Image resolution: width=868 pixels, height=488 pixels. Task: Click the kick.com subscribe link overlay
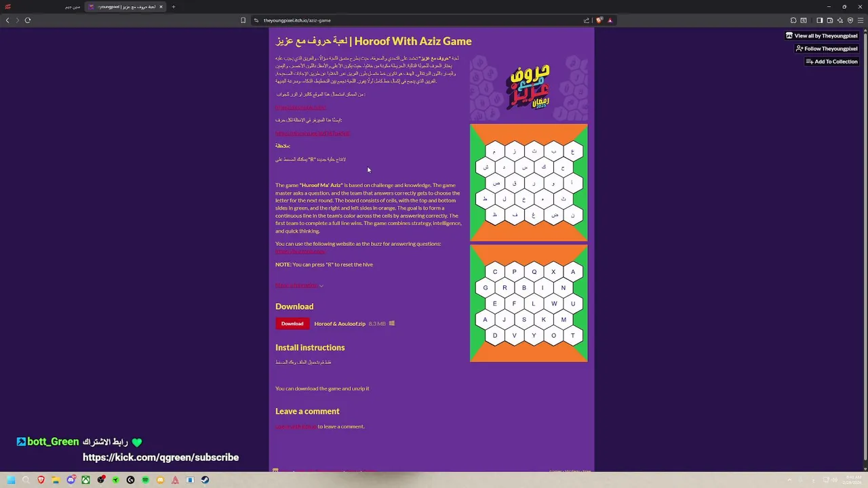pyautogui.click(x=161, y=457)
